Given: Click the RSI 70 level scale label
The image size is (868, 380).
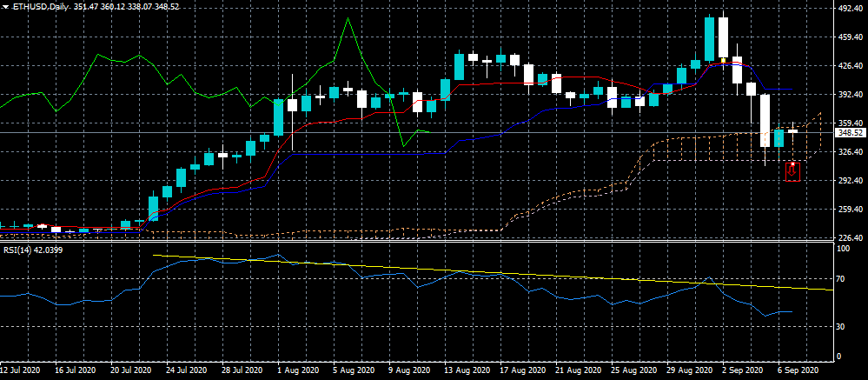Looking at the screenshot, I should 840,279.
